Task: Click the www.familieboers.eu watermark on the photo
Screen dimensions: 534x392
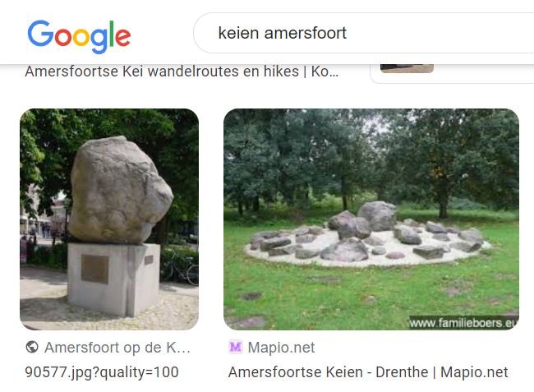Action: pos(463,322)
